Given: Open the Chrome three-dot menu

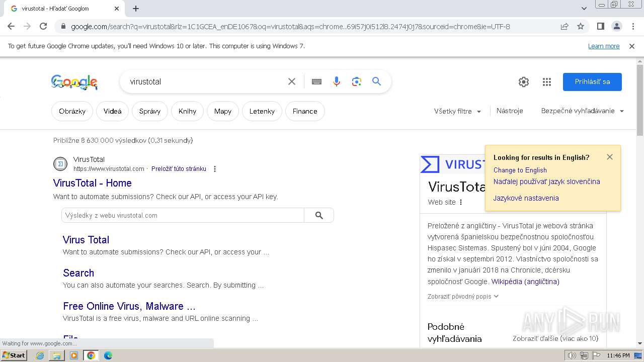Looking at the screenshot, I should click(x=632, y=26).
